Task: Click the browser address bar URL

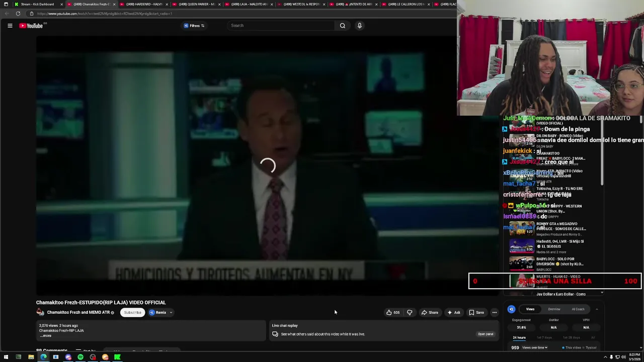Action: point(105,14)
